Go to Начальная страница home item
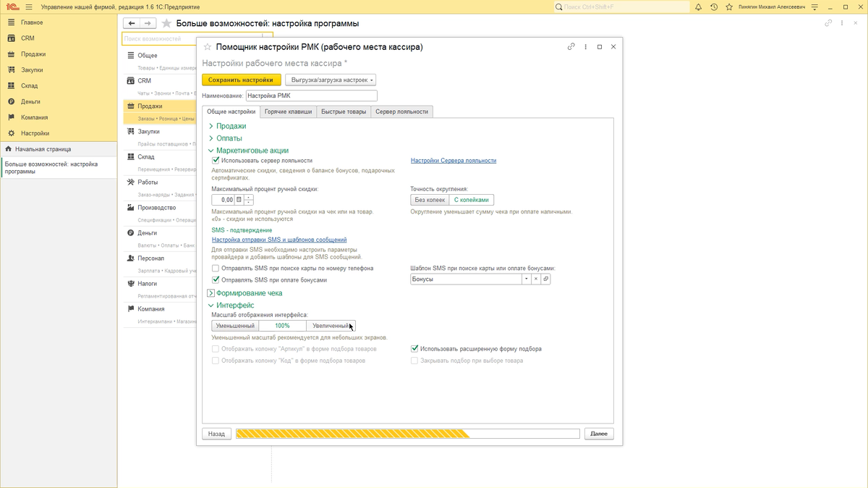This screenshot has width=868, height=488. [43, 149]
